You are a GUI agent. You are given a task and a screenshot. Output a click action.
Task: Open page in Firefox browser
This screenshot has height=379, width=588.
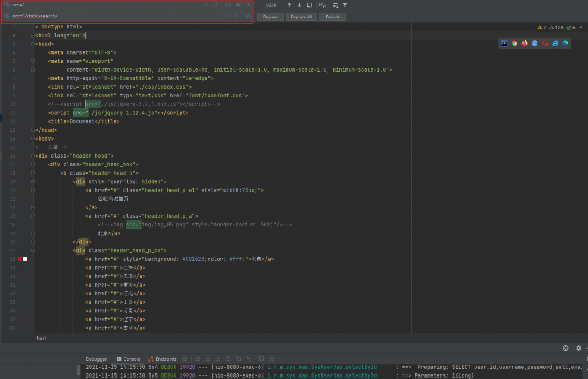pyautogui.click(x=525, y=44)
